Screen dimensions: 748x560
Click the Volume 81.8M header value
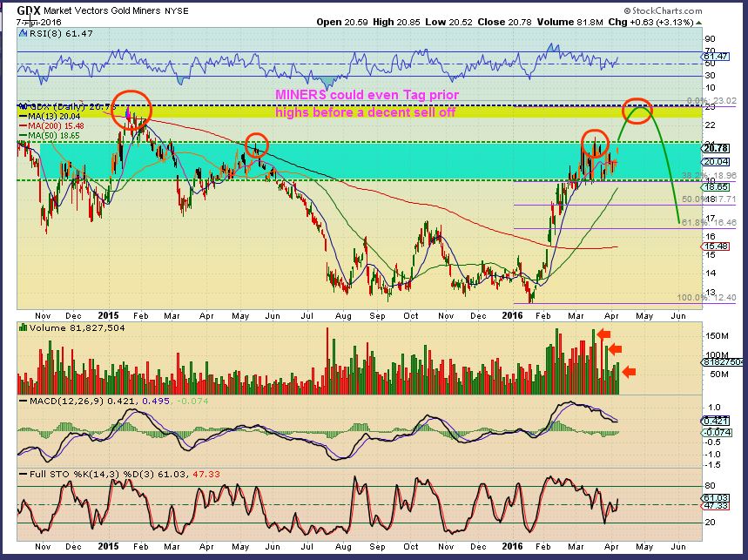click(x=569, y=22)
